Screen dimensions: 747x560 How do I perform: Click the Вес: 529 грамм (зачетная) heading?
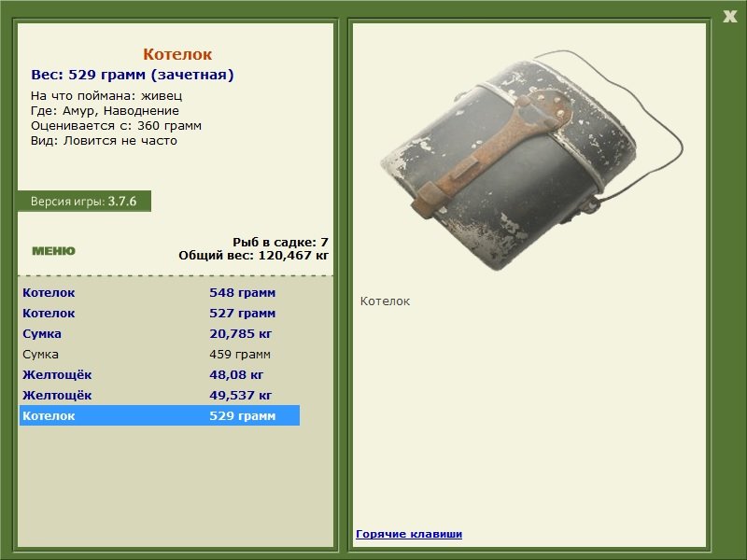(133, 75)
